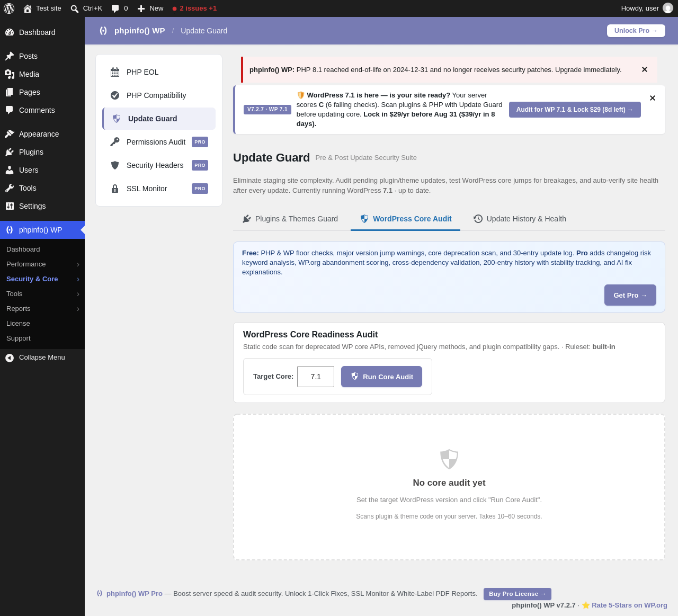The image size is (678, 616).
Task: Click the Get Pro button
Action: point(630,295)
